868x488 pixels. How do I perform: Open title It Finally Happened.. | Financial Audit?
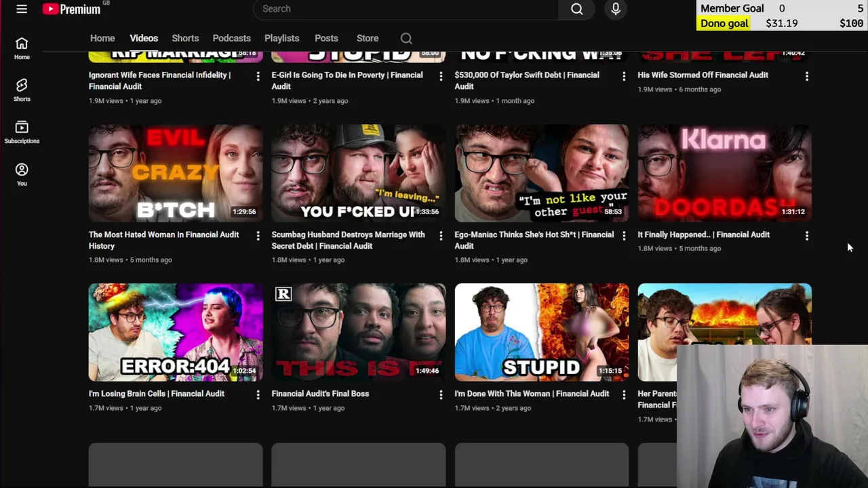click(x=704, y=235)
